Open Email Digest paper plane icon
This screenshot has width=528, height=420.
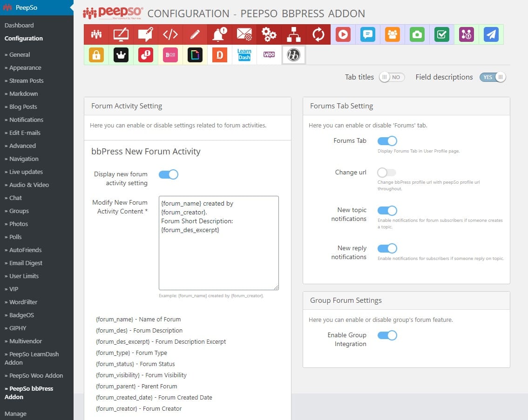491,34
